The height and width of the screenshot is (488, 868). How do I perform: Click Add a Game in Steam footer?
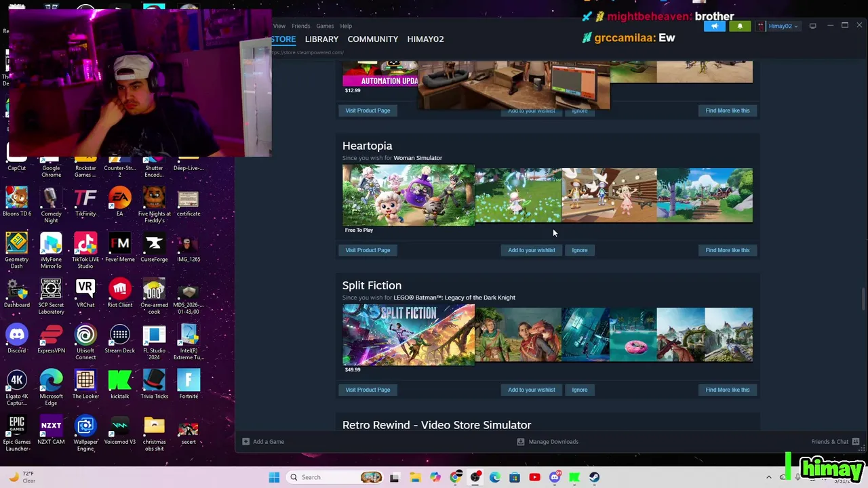coord(263,442)
